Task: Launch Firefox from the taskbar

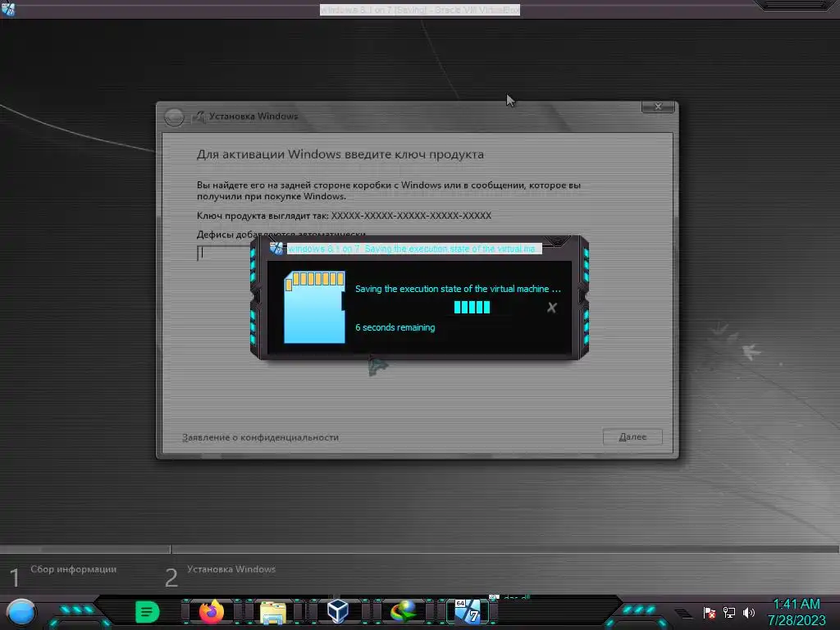Action: tap(212, 611)
